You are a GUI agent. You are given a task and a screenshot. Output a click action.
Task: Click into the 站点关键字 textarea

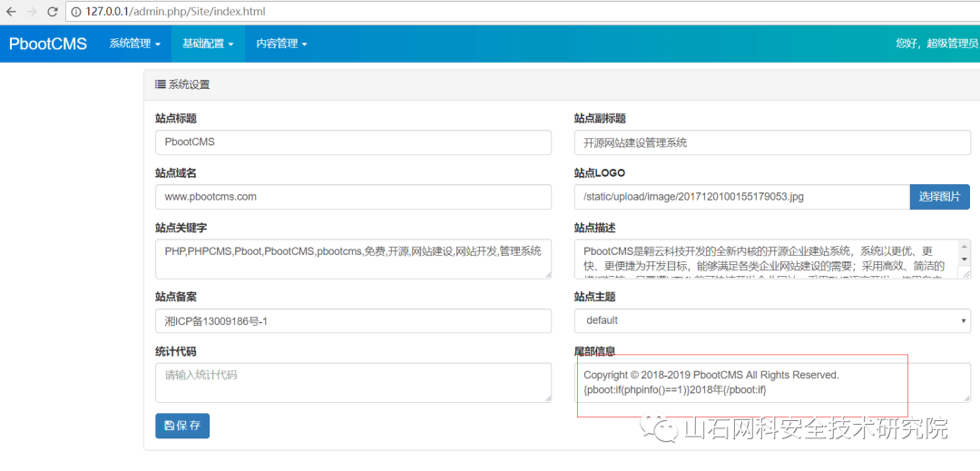353,259
